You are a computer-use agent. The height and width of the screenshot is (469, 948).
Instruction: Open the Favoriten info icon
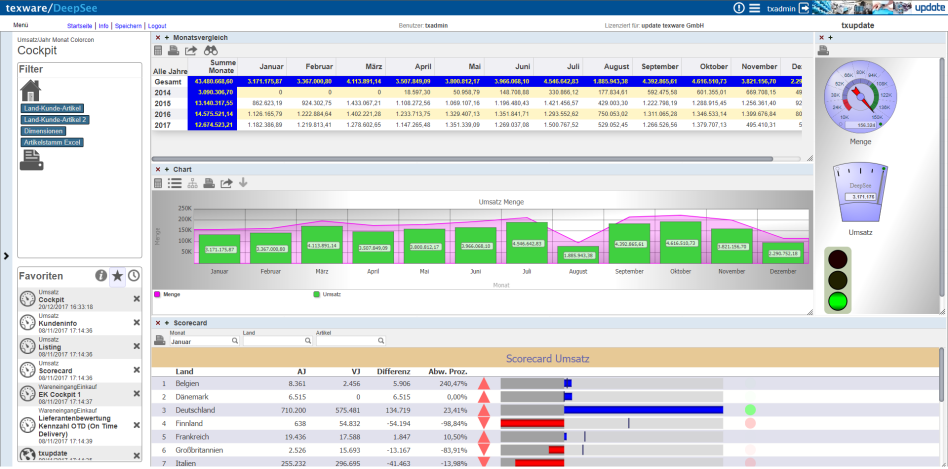click(x=101, y=275)
